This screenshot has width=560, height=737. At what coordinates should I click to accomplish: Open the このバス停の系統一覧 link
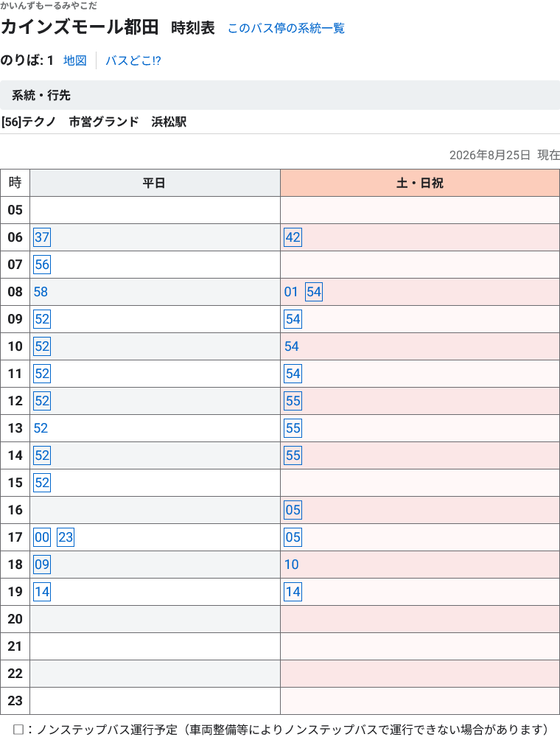[286, 28]
